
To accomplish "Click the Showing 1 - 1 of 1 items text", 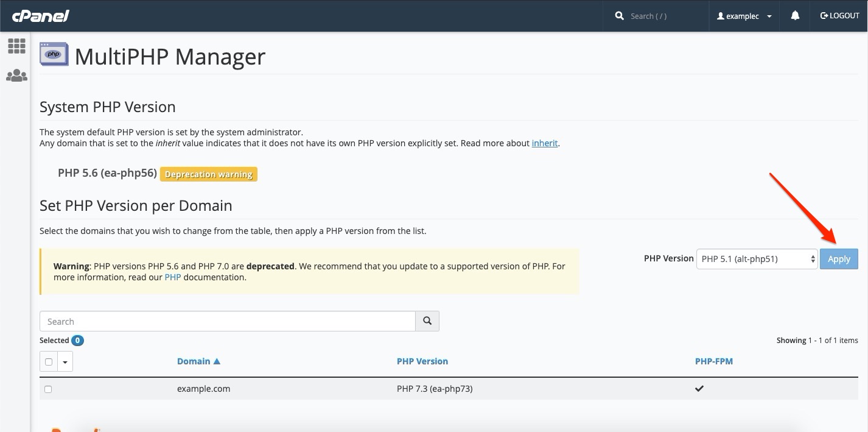I will pyautogui.click(x=817, y=340).
